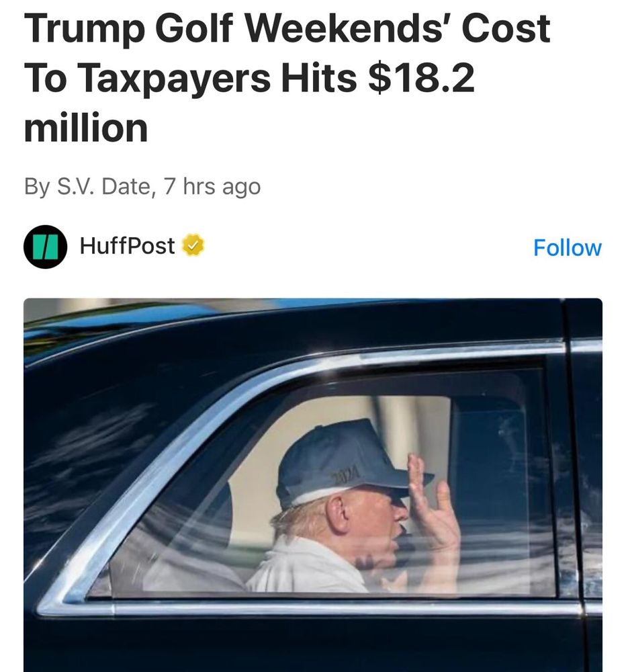Follow the HuffPost publisher

(x=567, y=248)
